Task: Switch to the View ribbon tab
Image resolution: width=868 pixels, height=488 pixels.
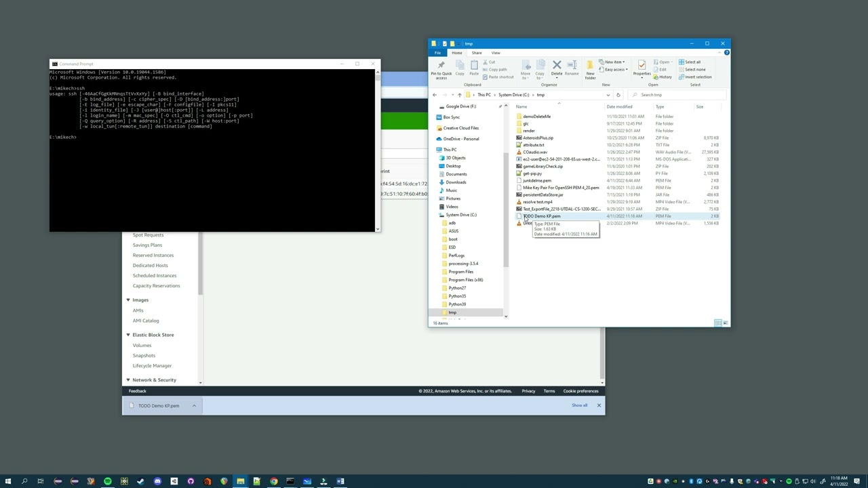Action: pyautogui.click(x=496, y=53)
